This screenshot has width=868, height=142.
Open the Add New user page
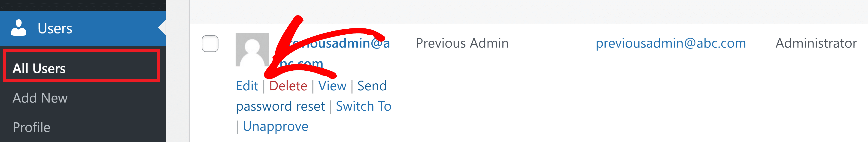(x=40, y=98)
